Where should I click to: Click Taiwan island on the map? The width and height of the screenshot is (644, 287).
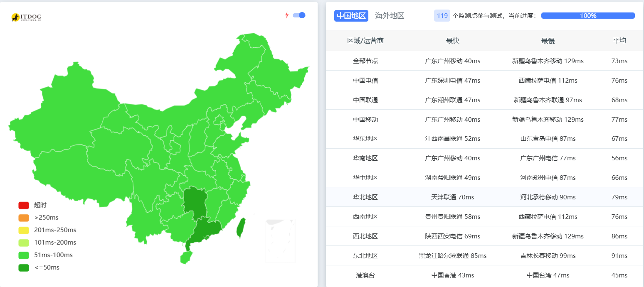pyautogui.click(x=240, y=228)
